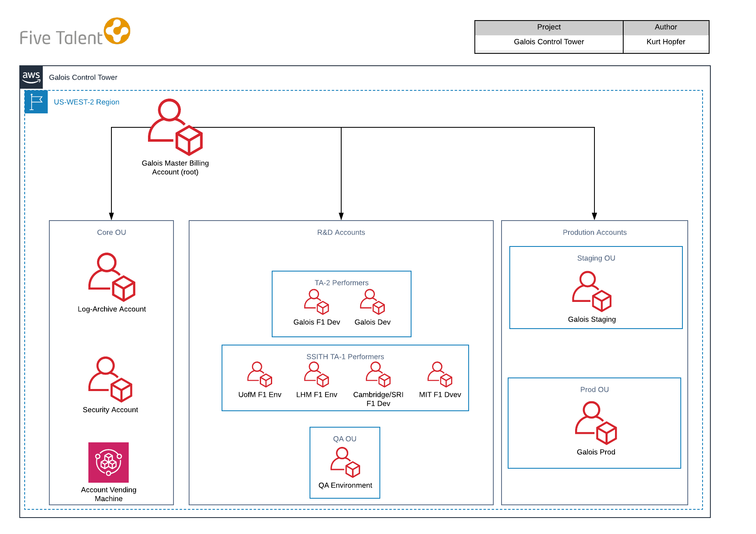Click the Account Vending Machine icon
Image resolution: width=756 pixels, height=534 pixels.
coord(109,463)
